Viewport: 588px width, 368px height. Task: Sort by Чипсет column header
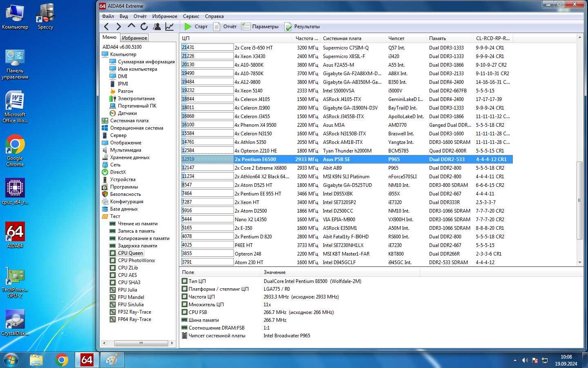[406, 38]
